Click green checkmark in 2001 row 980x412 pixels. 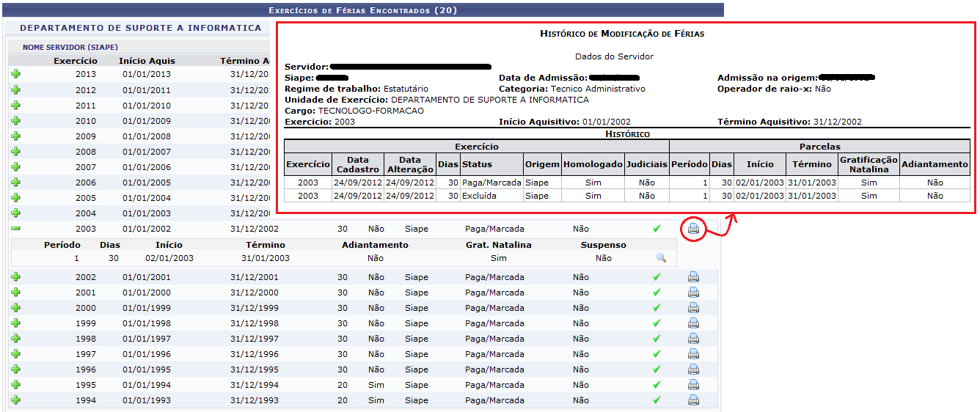(x=657, y=293)
